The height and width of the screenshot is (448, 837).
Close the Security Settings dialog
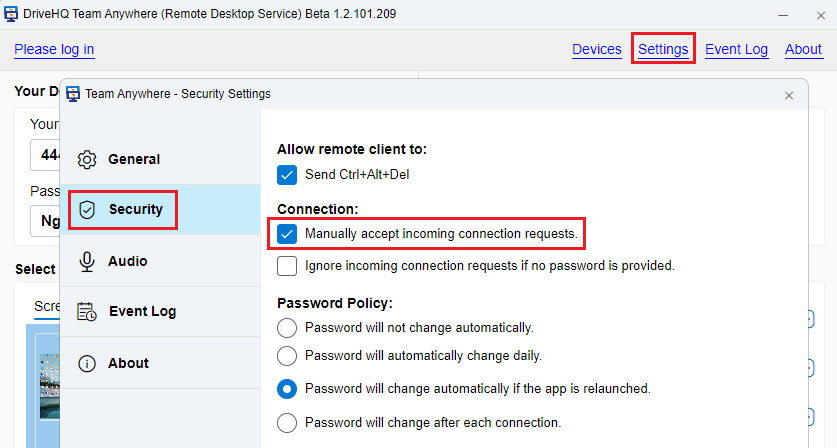click(x=789, y=95)
